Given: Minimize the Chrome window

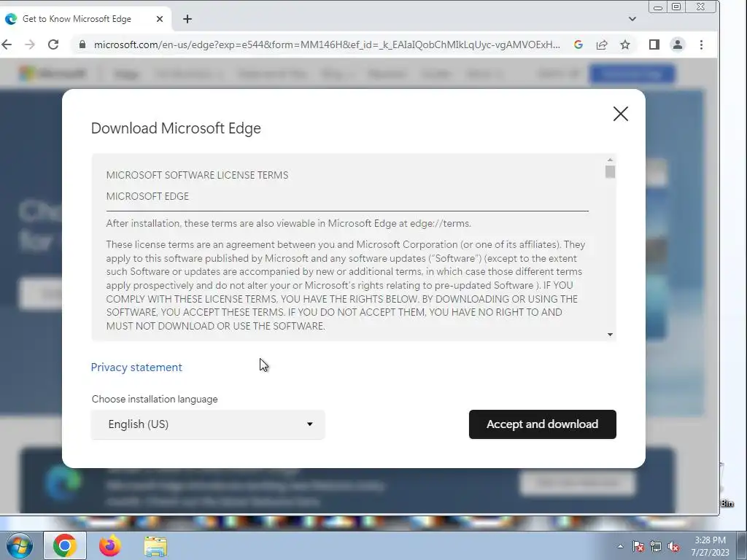Looking at the screenshot, I should (x=658, y=7).
